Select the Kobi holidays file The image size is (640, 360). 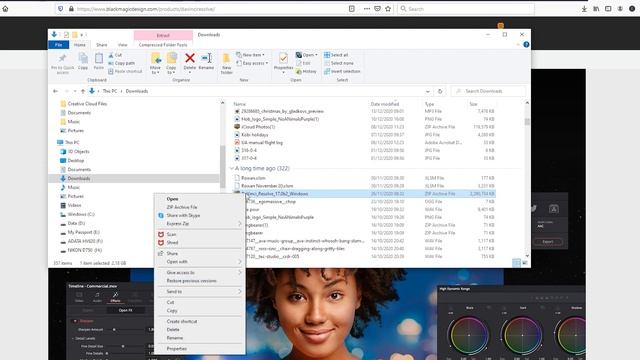(255, 135)
